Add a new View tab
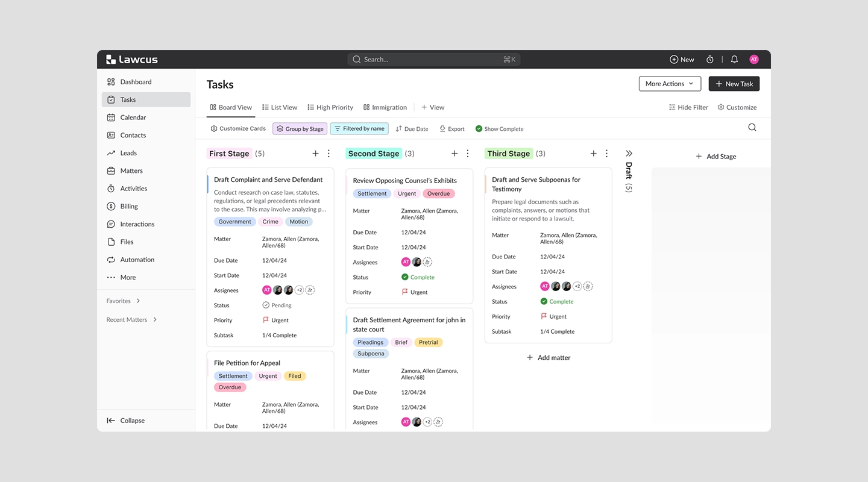This screenshot has width=868, height=482. [433, 107]
